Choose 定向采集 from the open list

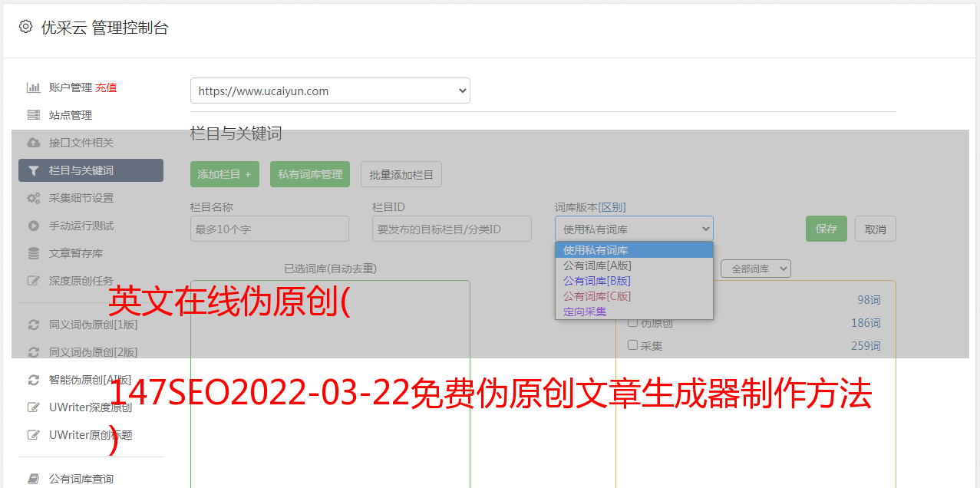(x=634, y=312)
